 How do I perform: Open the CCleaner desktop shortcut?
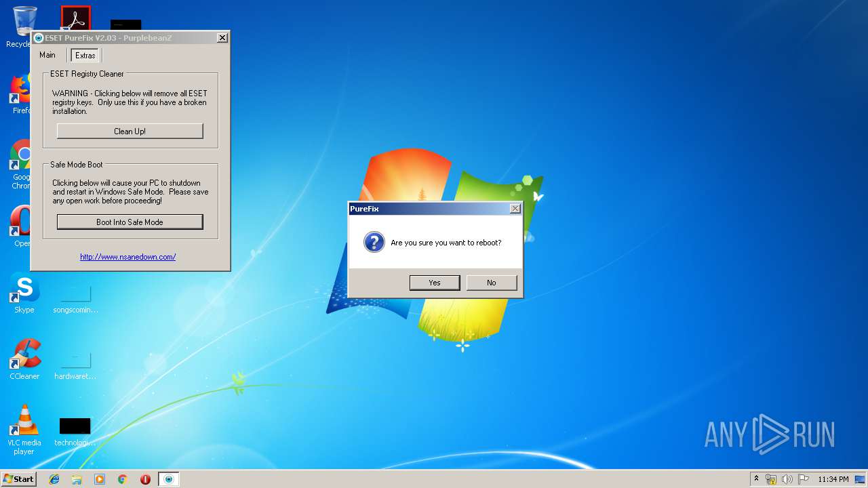pos(24,359)
